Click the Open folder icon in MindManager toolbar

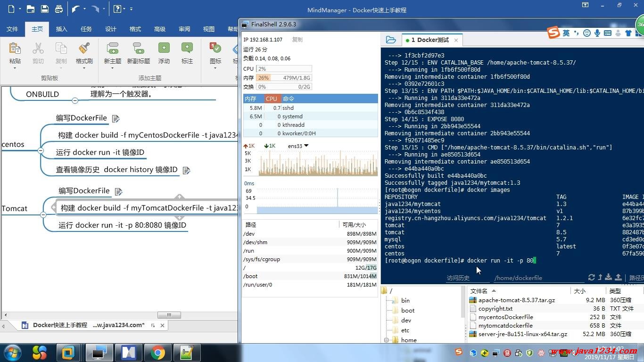point(30,8)
